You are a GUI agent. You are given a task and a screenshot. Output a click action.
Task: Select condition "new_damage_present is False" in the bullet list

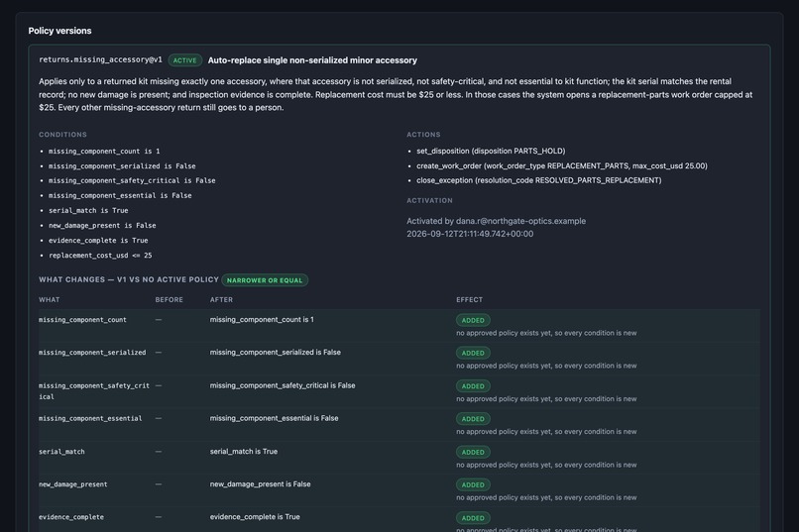[x=102, y=225]
